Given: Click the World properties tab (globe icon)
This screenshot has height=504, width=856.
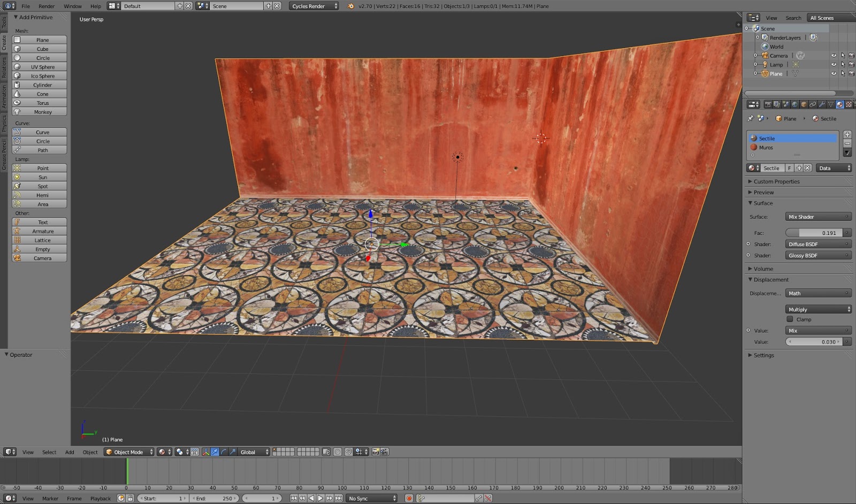Looking at the screenshot, I should click(x=794, y=104).
